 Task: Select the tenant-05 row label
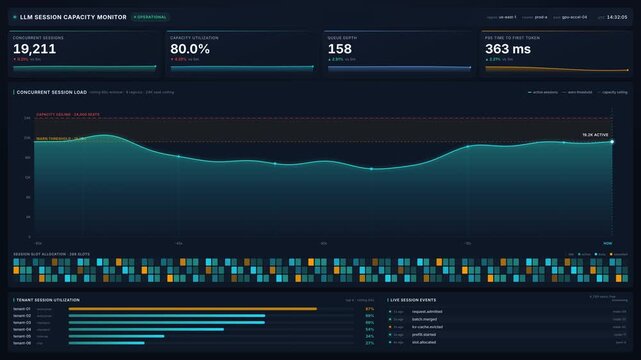tap(22, 336)
